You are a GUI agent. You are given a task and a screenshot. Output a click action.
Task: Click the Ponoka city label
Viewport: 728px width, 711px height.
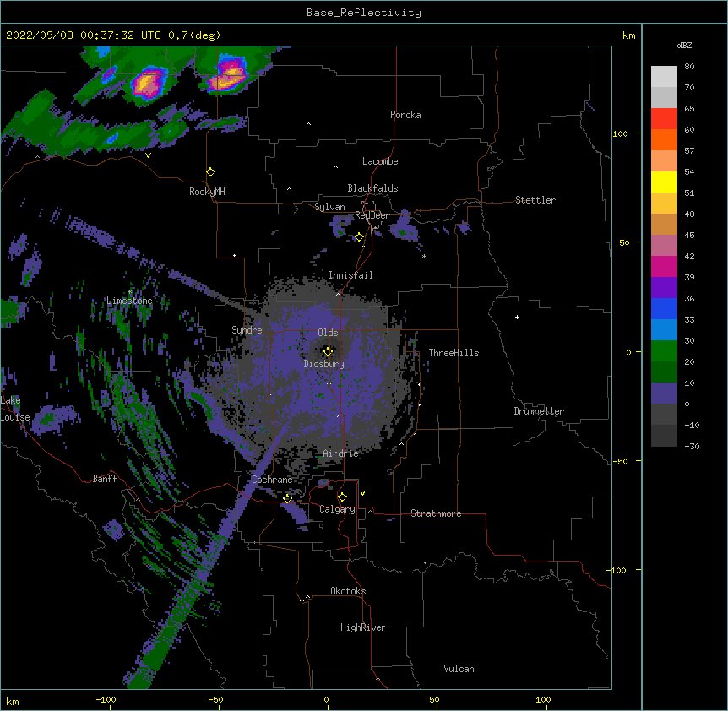point(405,115)
